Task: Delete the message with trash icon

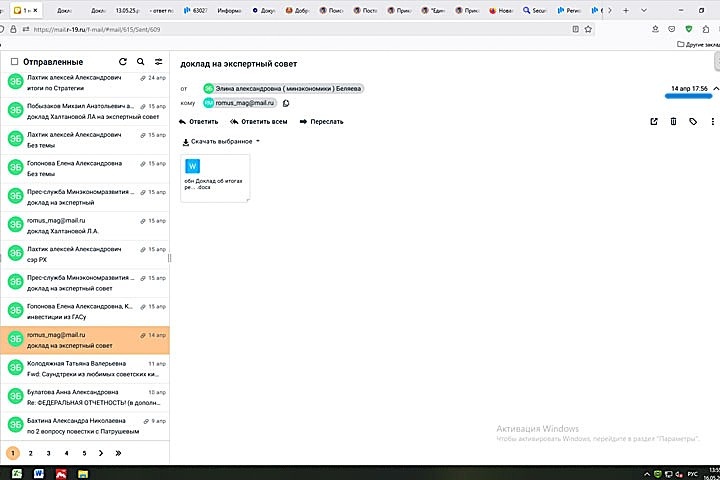Action: (x=673, y=121)
